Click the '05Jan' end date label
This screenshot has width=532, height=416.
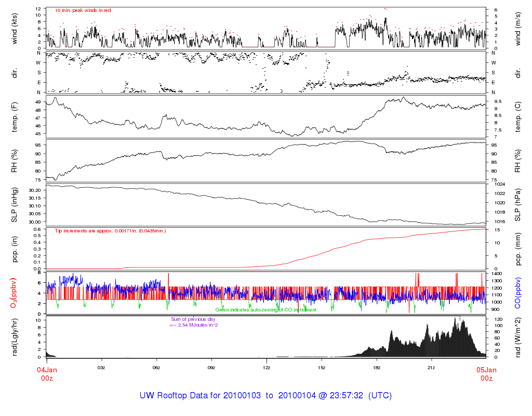click(x=486, y=370)
